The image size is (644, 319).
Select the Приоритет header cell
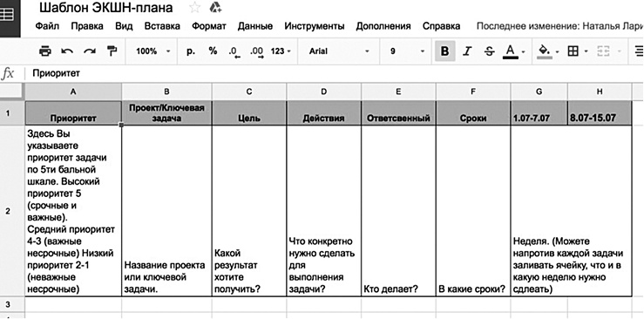[x=73, y=113]
